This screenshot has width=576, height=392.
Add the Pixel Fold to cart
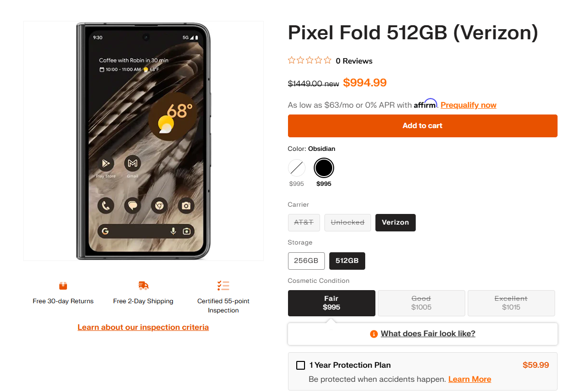coord(422,126)
